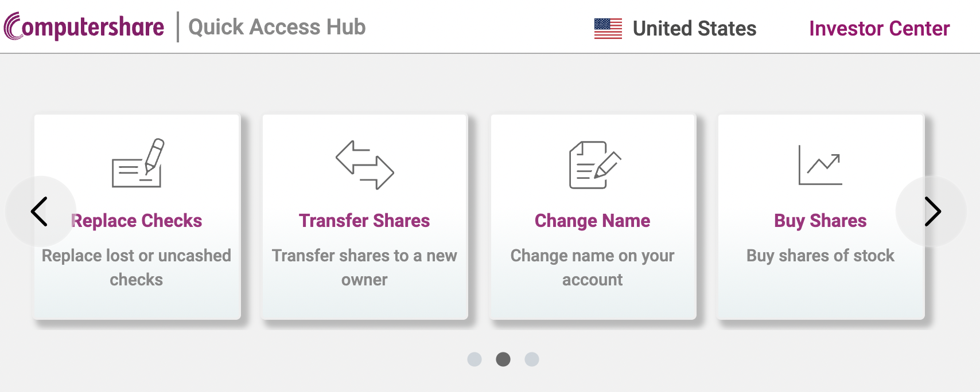980x392 pixels.
Task: Click the line chart Buy Shares icon
Action: (x=820, y=165)
